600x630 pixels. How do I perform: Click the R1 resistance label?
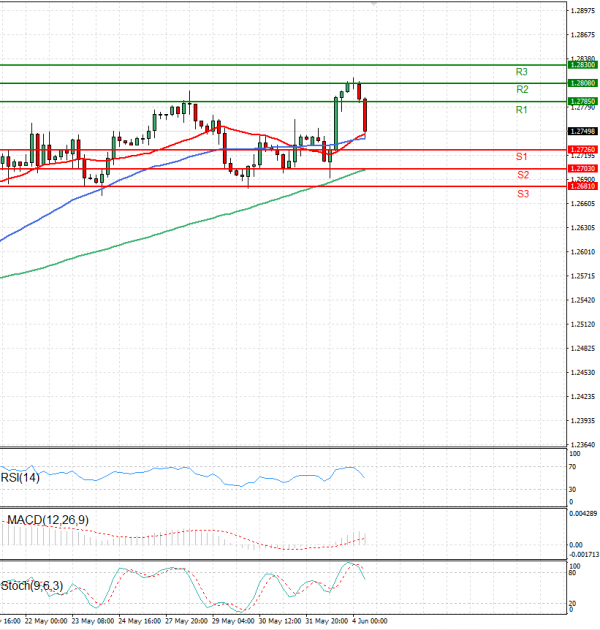(x=521, y=110)
